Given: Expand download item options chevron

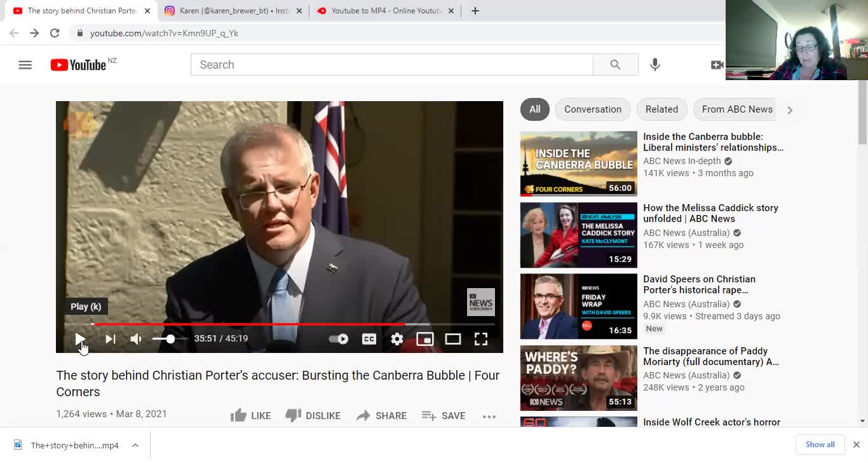Looking at the screenshot, I should pos(135,445).
